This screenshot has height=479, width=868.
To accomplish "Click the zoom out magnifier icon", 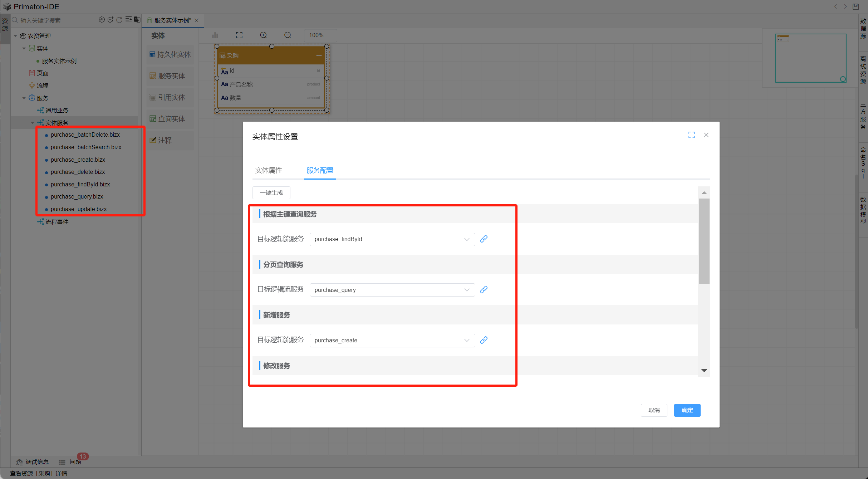I will (288, 35).
